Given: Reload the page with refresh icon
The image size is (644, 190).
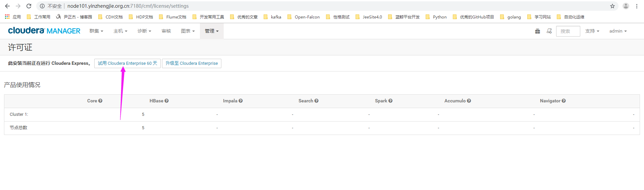Looking at the screenshot, I should point(29,6).
